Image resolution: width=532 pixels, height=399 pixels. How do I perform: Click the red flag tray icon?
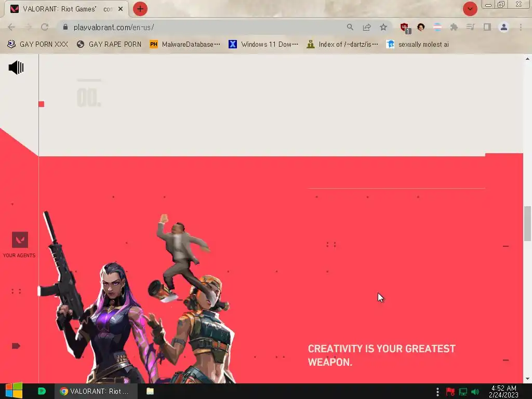point(450,392)
